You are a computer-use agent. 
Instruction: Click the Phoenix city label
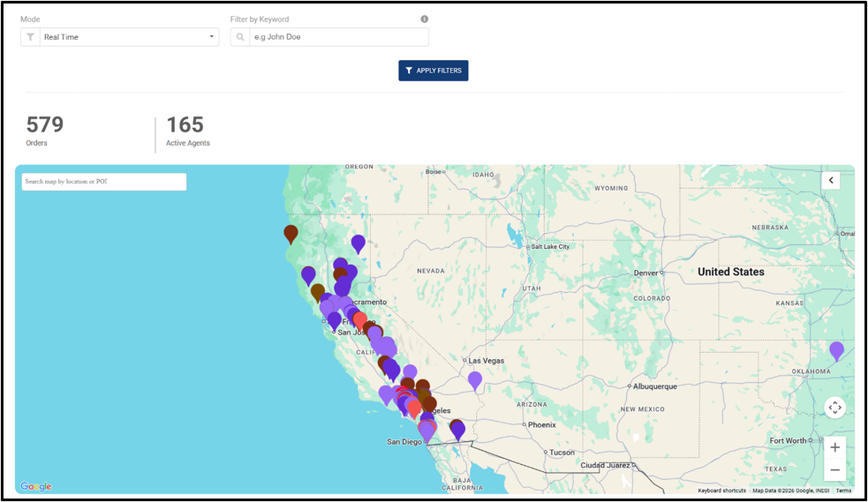tap(542, 424)
